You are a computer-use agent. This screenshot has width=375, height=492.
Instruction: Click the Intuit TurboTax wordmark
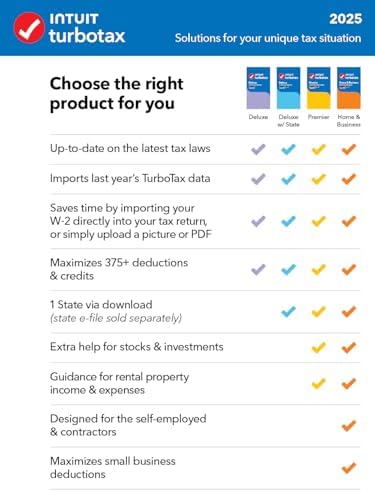pos(87,28)
